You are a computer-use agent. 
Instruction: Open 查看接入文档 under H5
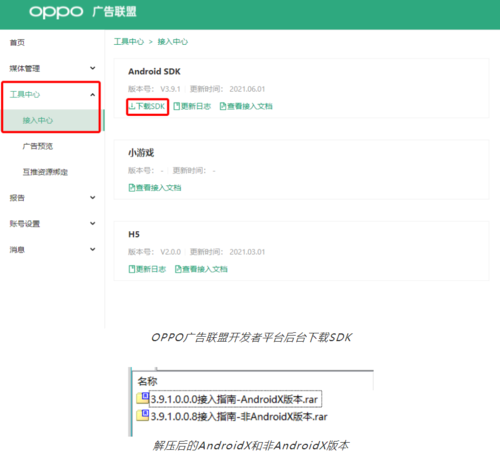click(201, 269)
